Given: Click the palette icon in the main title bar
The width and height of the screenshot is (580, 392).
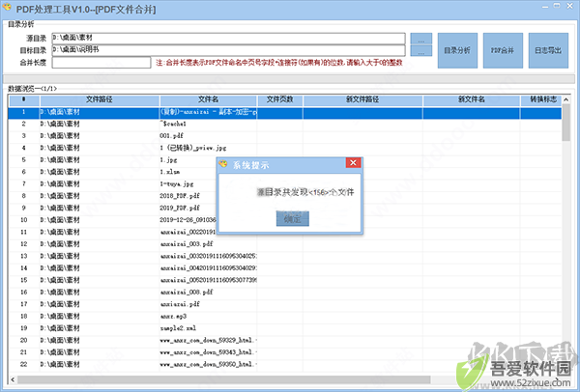Looking at the screenshot, I should [x=7, y=8].
